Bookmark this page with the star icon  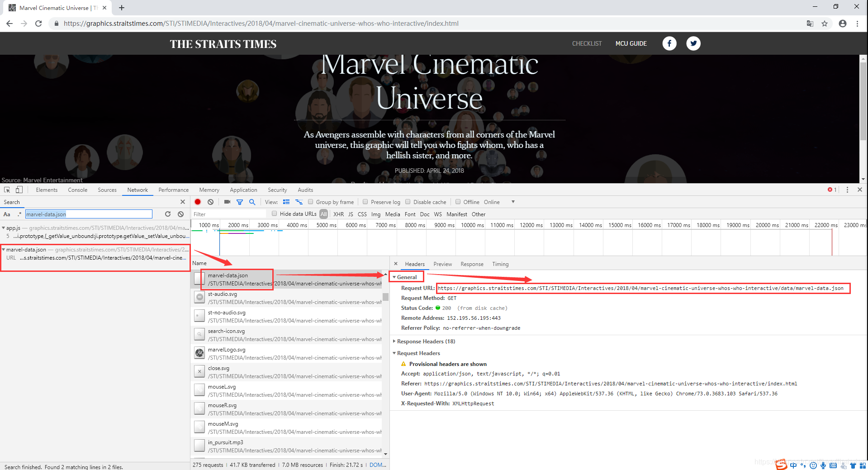coord(825,24)
